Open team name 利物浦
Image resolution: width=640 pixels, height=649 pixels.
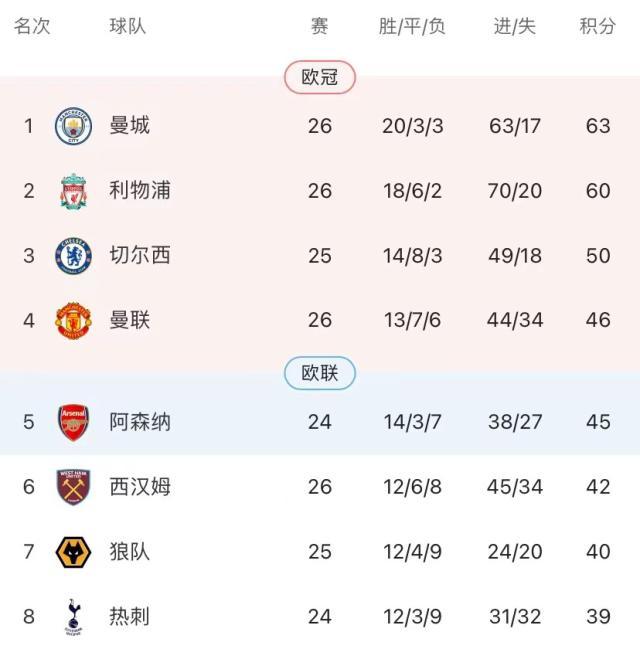pyautogui.click(x=140, y=191)
